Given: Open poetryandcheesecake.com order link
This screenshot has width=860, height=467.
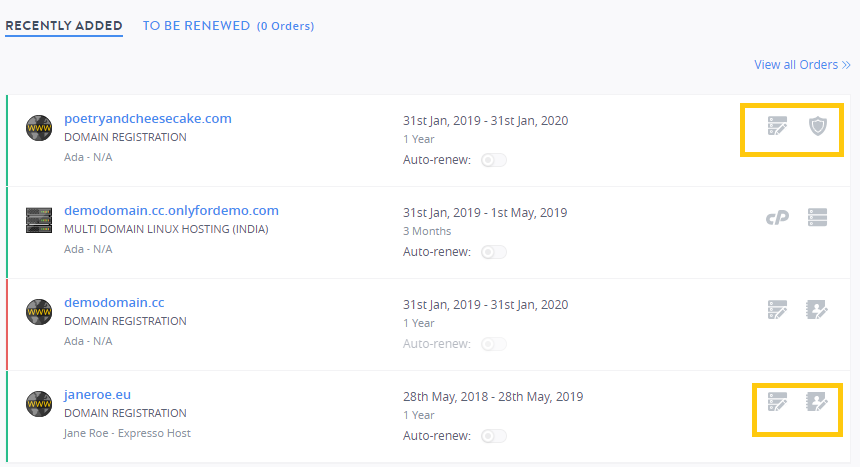Looking at the screenshot, I should click(148, 119).
